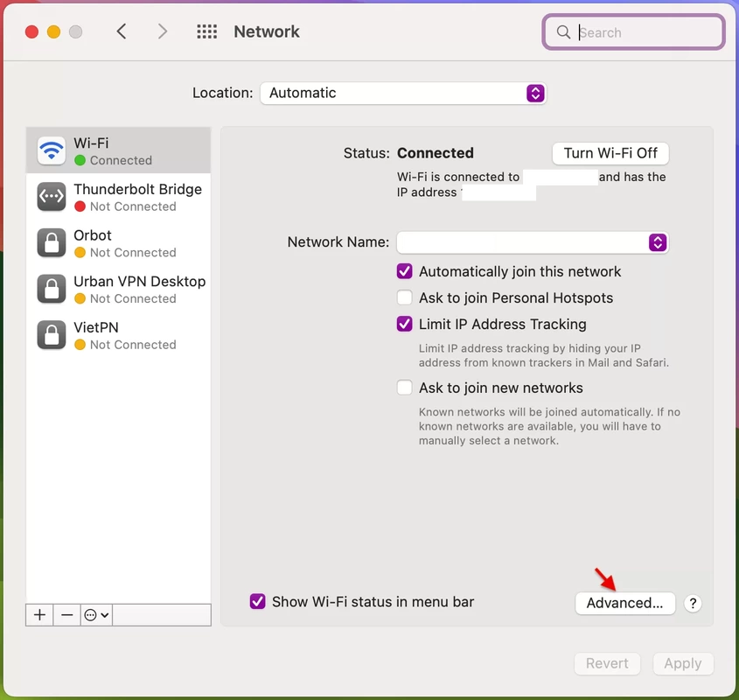Image resolution: width=739 pixels, height=700 pixels.
Task: Show all preferences via grid icon
Action: tap(207, 31)
